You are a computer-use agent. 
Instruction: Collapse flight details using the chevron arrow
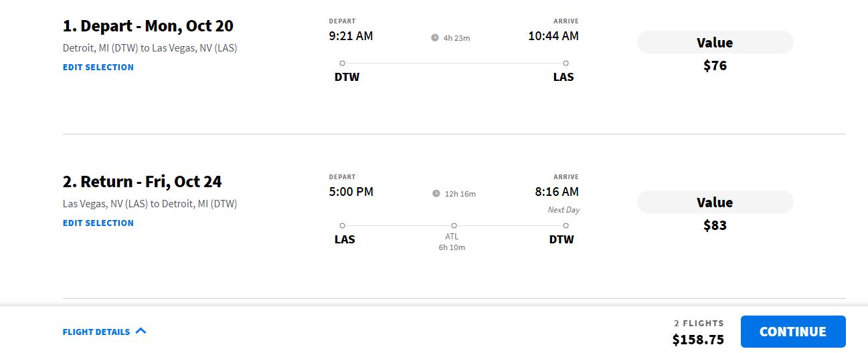141,331
